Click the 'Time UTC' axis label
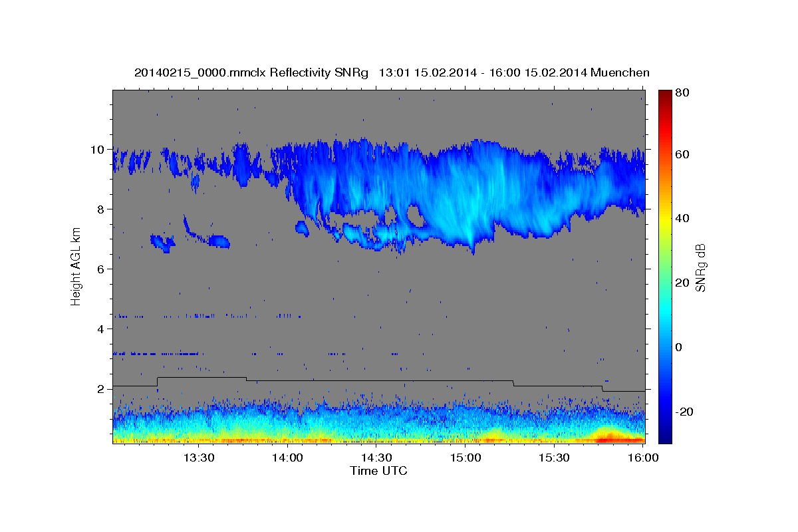The height and width of the screenshot is (532, 798). click(378, 471)
